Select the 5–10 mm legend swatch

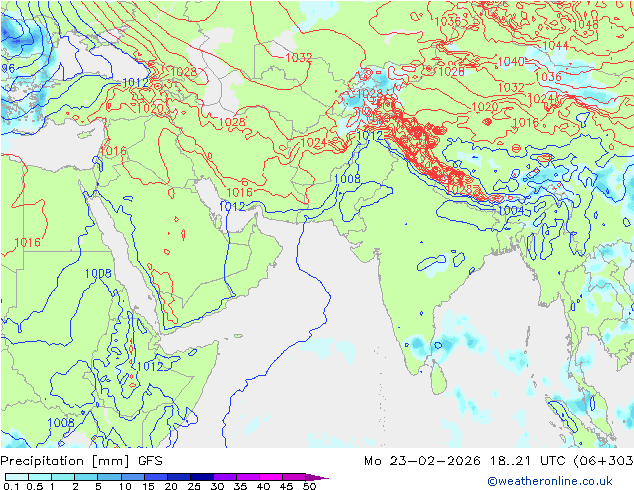click(109, 477)
